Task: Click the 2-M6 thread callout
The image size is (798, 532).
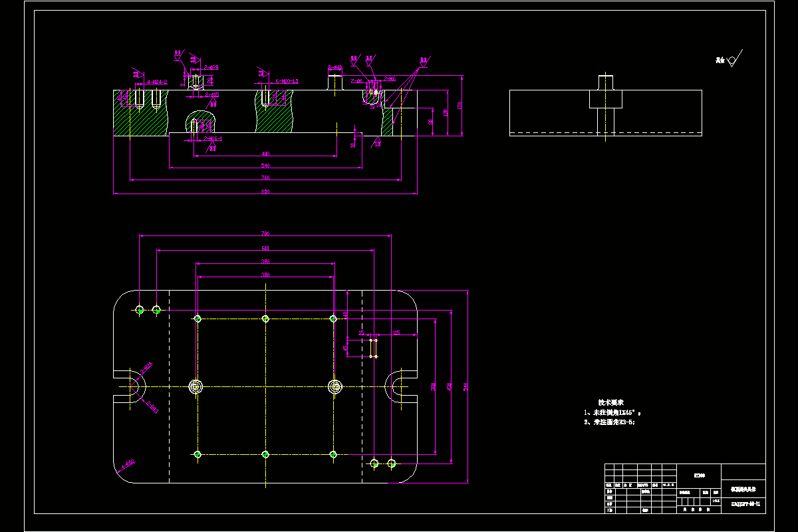Action: 389,78
